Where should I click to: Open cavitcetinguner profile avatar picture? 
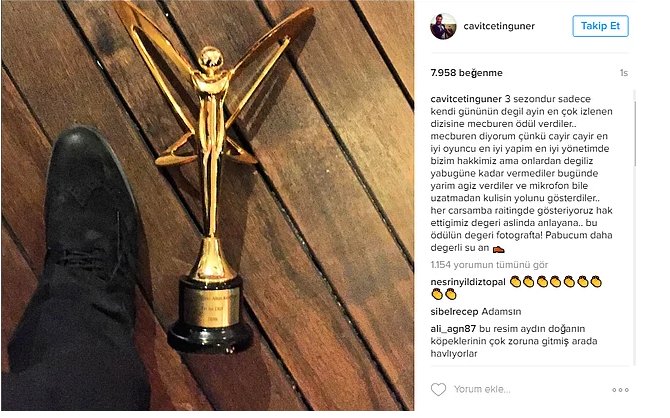[443, 26]
